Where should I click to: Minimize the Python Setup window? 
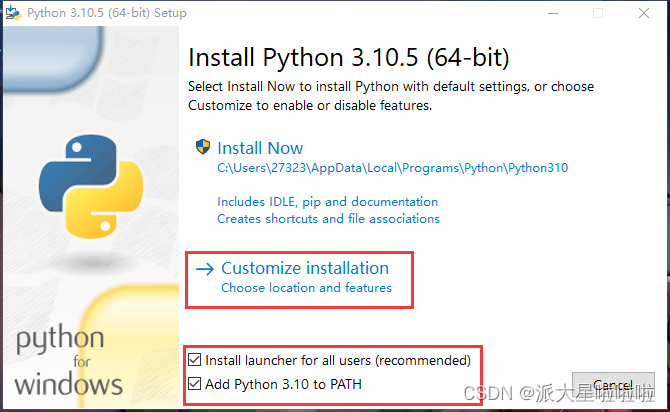tap(553, 13)
